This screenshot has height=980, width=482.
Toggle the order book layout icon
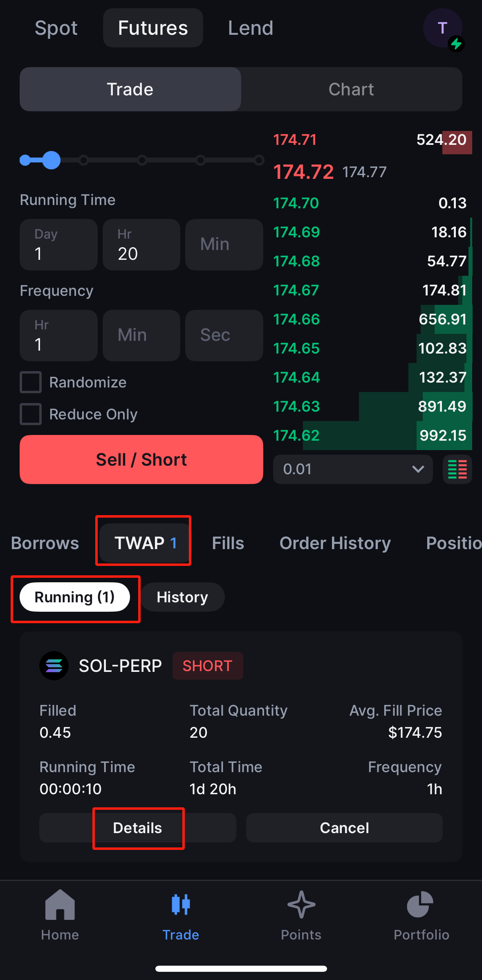click(457, 469)
